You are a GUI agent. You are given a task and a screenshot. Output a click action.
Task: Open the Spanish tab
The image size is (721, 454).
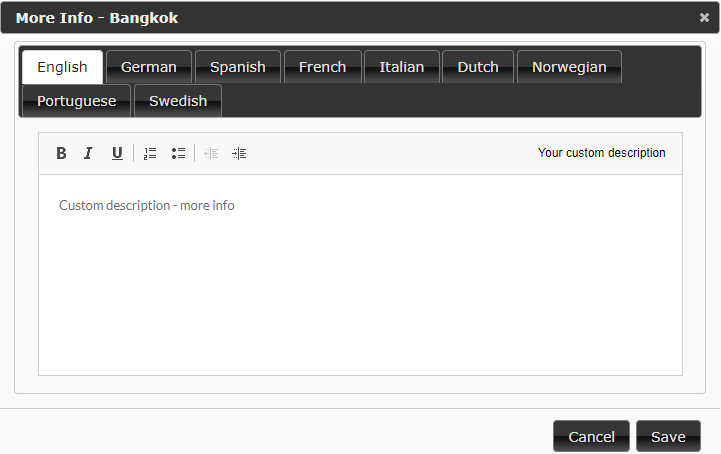[x=238, y=67]
